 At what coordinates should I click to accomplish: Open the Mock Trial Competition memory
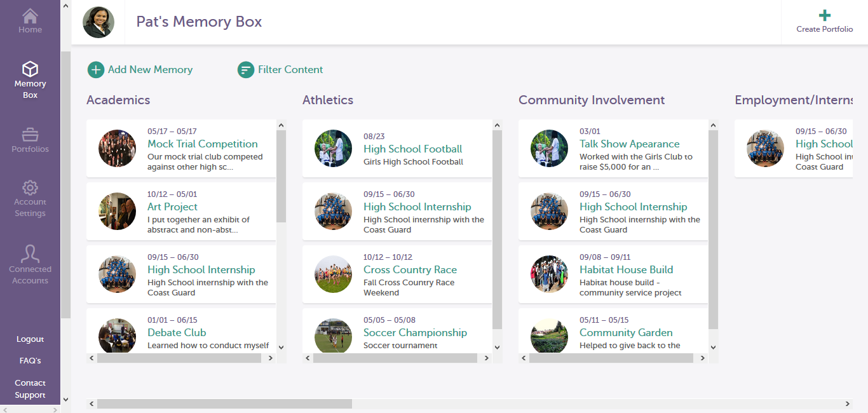(203, 144)
